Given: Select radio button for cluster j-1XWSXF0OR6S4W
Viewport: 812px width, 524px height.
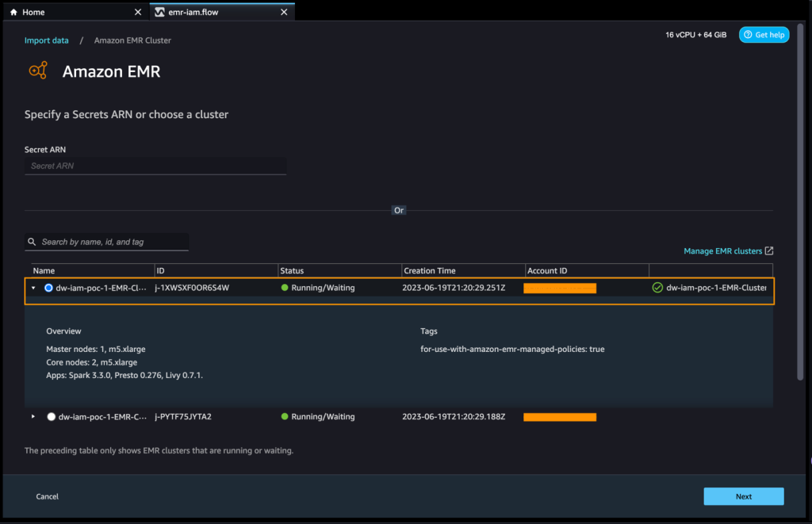Looking at the screenshot, I should point(48,288).
